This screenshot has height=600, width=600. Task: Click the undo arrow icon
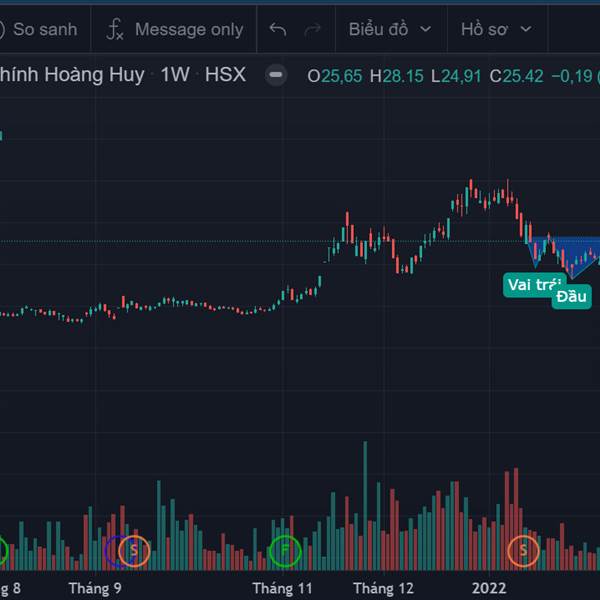[278, 30]
